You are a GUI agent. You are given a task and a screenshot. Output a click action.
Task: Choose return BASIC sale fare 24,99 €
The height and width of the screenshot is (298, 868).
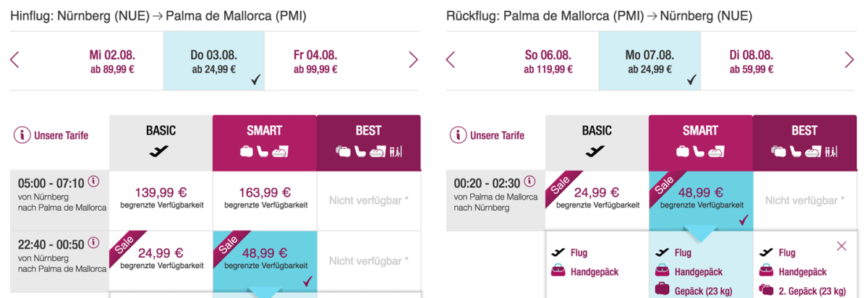(x=597, y=197)
